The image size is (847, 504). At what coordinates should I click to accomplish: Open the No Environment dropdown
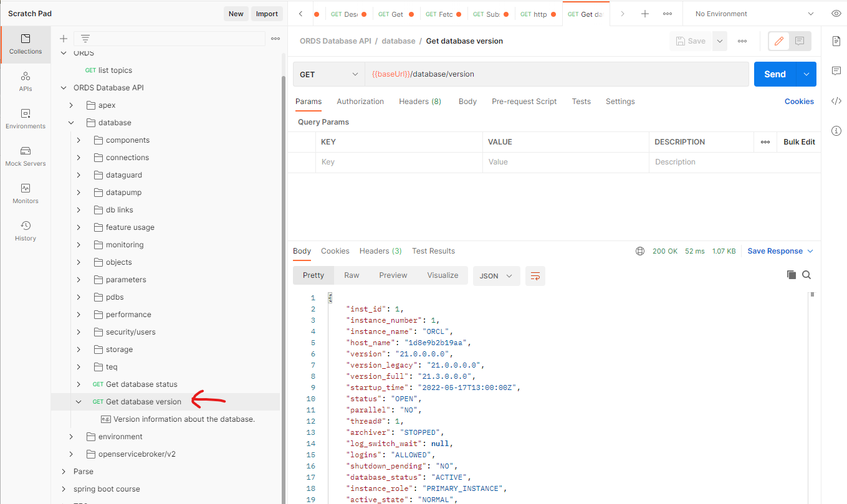754,14
